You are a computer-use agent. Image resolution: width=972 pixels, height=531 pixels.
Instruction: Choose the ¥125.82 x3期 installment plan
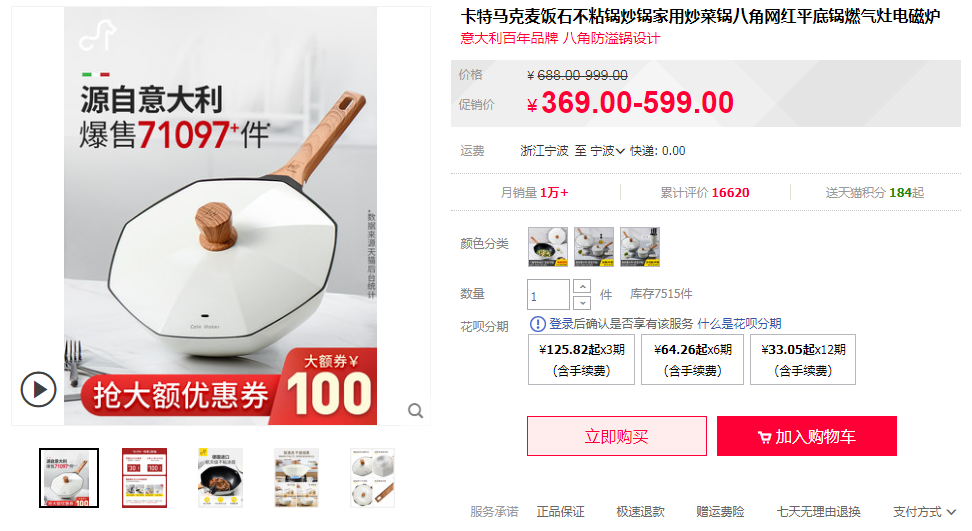(x=581, y=359)
